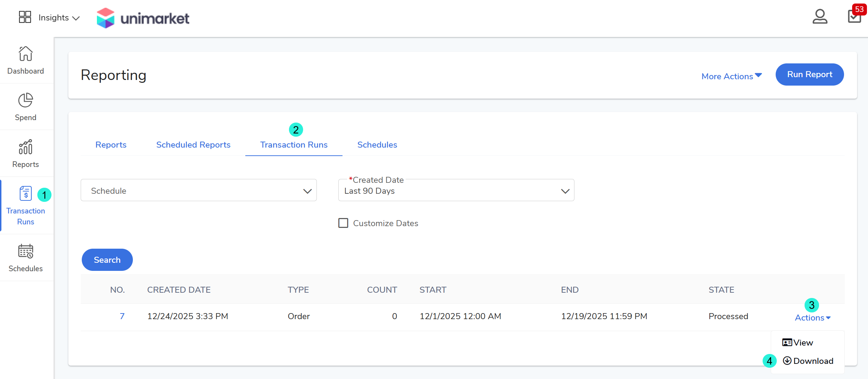Click the app grid icon beside Insights
868x379 pixels.
click(25, 17)
